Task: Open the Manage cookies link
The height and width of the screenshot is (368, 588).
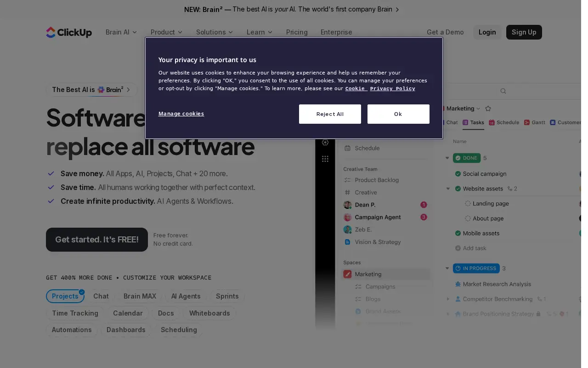Action: pos(181,114)
